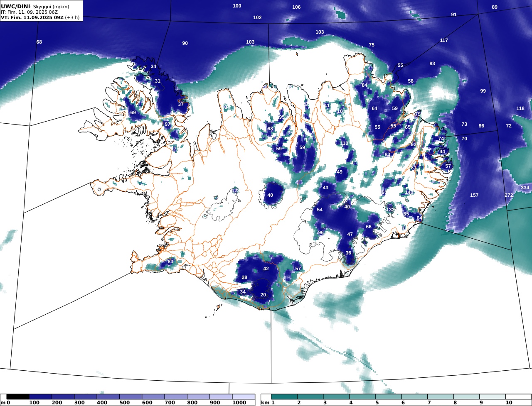Select the value 91 in the upper right

tap(454, 15)
